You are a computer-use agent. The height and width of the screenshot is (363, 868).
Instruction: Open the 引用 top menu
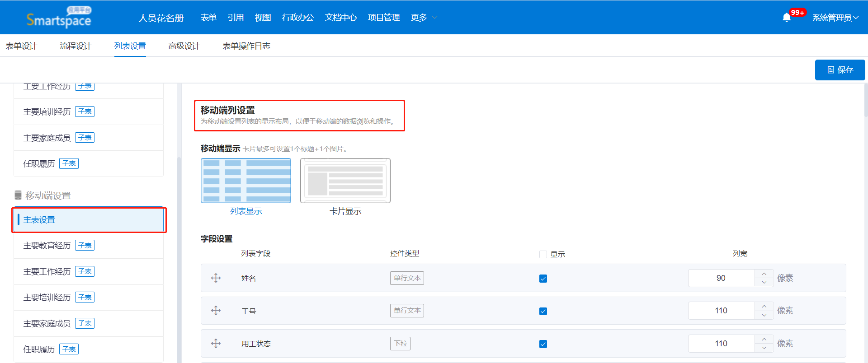click(x=236, y=18)
